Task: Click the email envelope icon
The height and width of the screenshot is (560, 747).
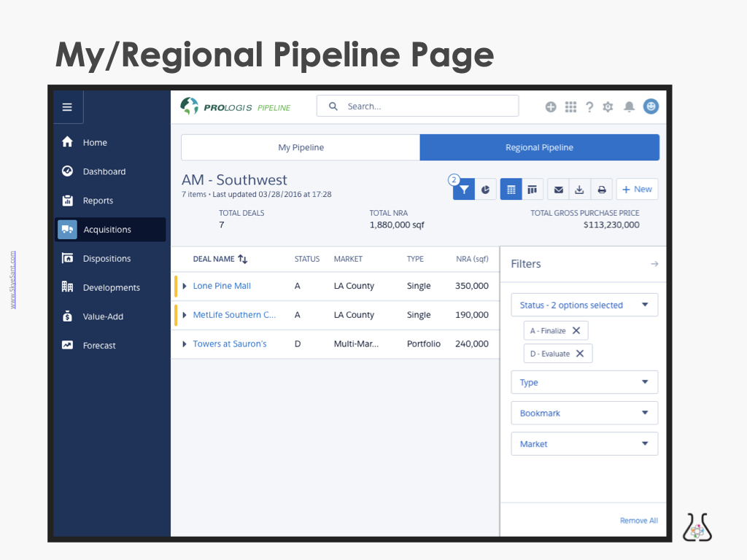Action: [558, 190]
